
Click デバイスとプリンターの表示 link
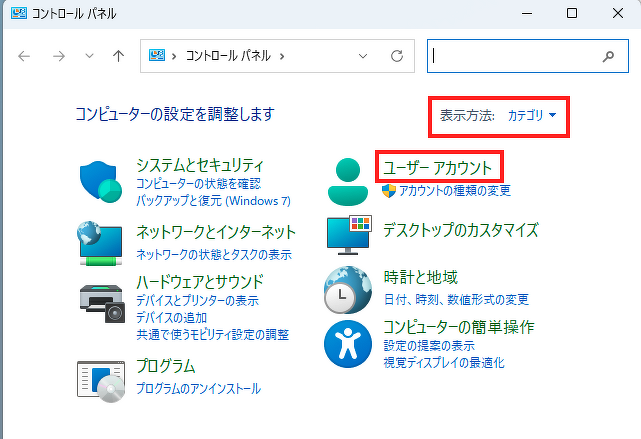tap(197, 300)
